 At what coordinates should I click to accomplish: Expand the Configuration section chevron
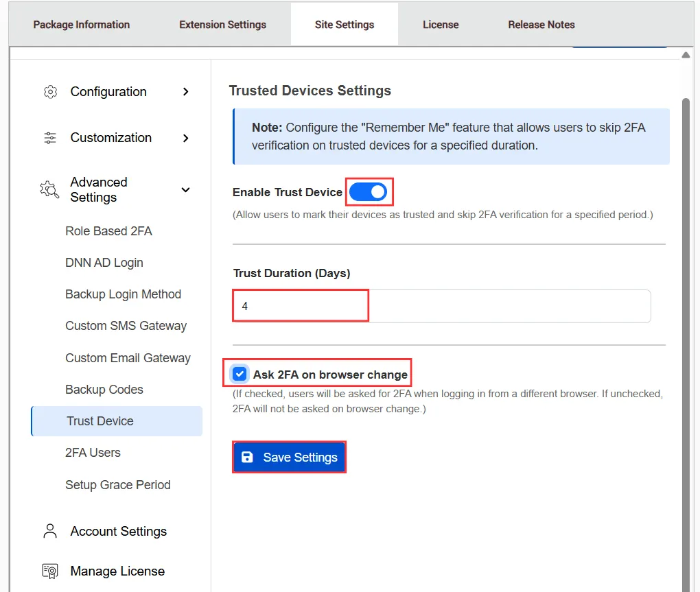pos(186,92)
